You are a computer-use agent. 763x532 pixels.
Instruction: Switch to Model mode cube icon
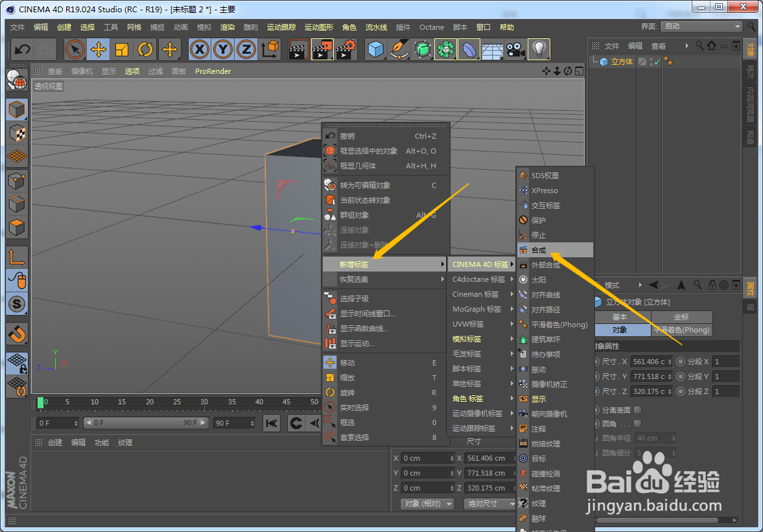[17, 110]
